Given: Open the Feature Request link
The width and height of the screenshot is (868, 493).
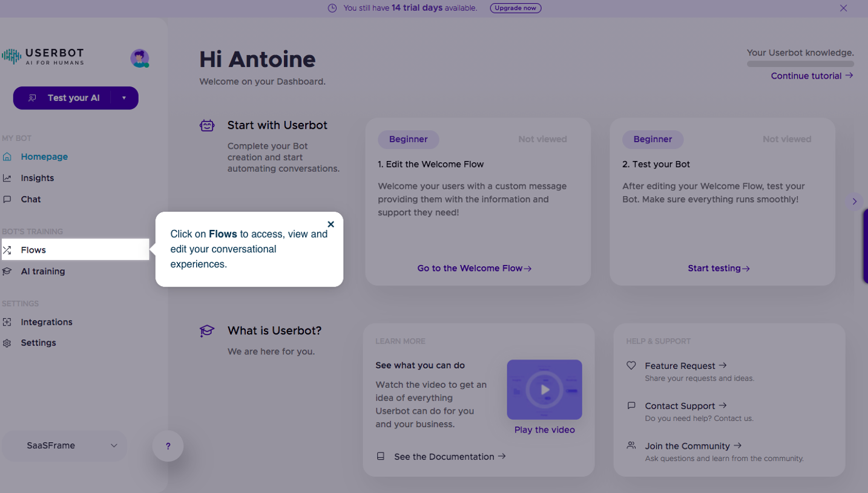Looking at the screenshot, I should click(686, 366).
